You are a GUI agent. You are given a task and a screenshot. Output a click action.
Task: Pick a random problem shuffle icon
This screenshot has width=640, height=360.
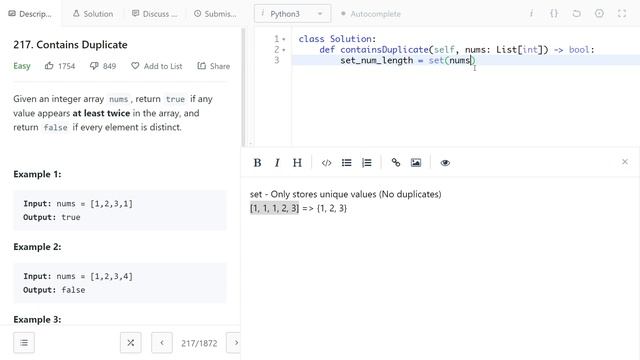pos(131,342)
